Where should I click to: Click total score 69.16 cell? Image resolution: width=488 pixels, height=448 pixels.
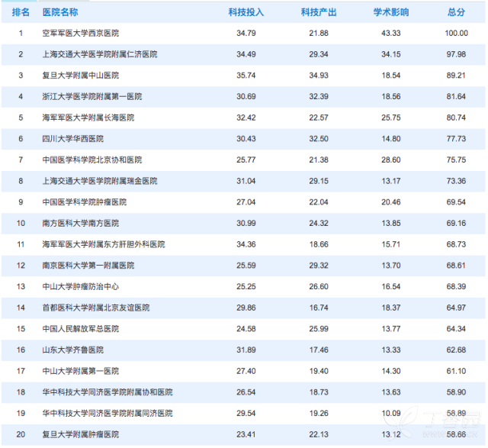click(456, 224)
